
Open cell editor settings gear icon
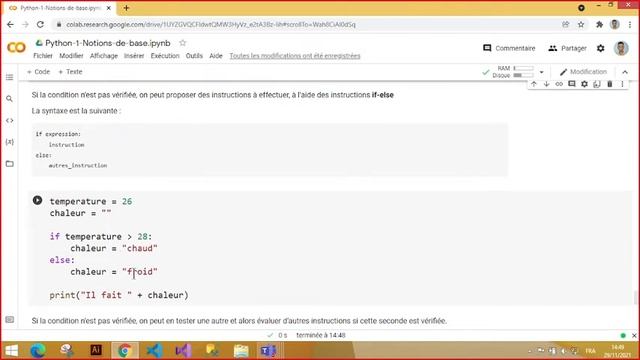[584, 84]
